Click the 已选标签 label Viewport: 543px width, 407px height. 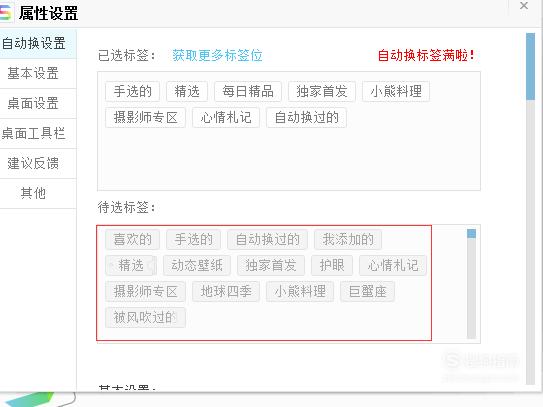click(127, 55)
